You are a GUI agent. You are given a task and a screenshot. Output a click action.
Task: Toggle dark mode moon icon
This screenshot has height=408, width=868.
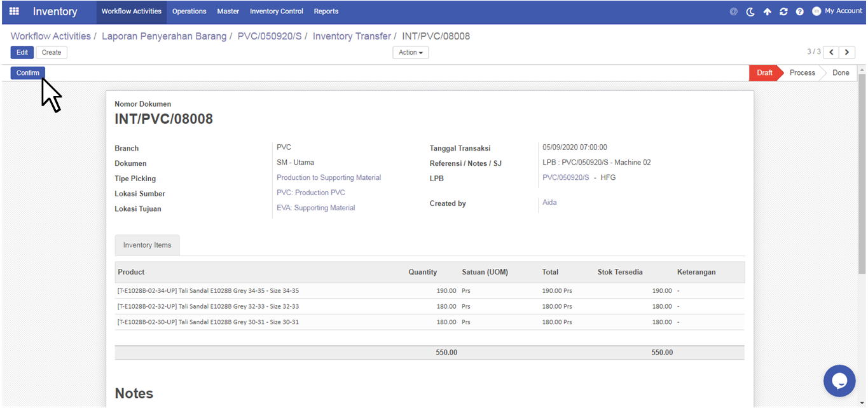(x=750, y=11)
